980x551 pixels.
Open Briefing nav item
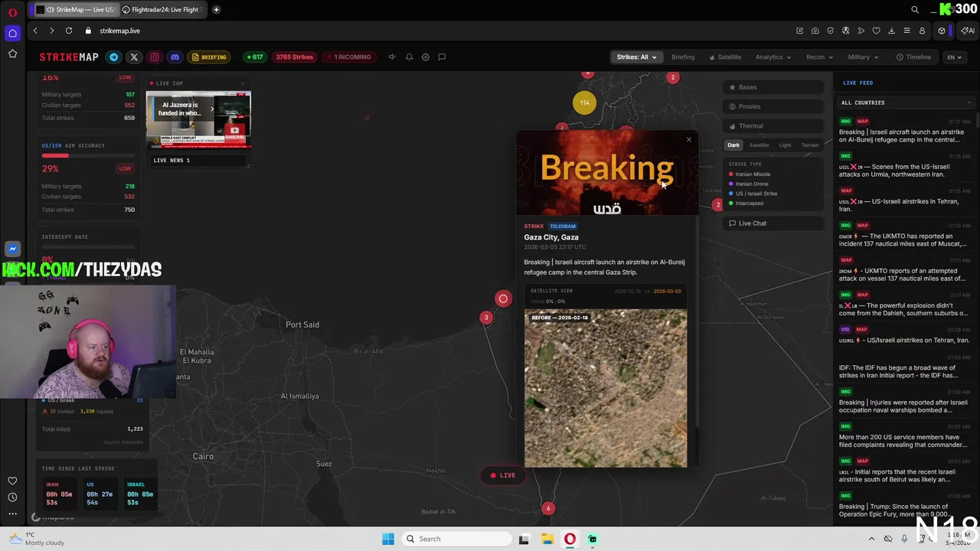(683, 57)
